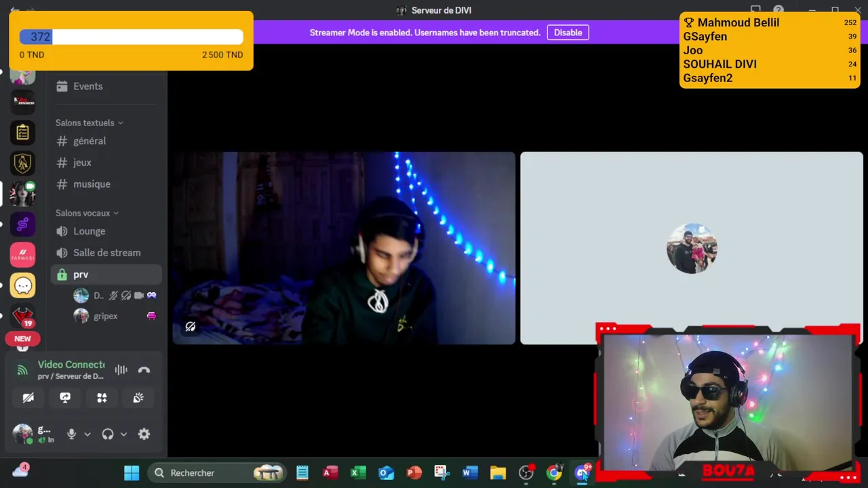Viewport: 868px width, 488px height.
Task: Open the server icon with video badge
Action: coord(22,194)
